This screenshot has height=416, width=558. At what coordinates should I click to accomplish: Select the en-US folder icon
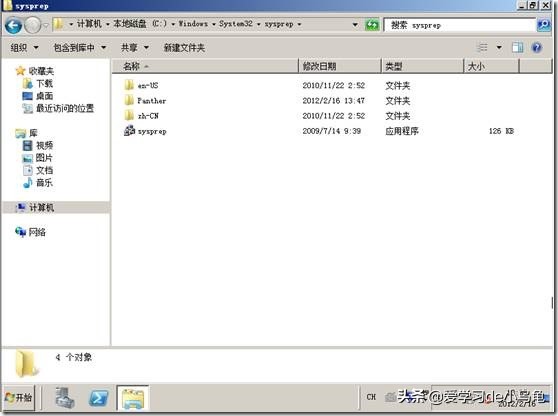point(129,85)
